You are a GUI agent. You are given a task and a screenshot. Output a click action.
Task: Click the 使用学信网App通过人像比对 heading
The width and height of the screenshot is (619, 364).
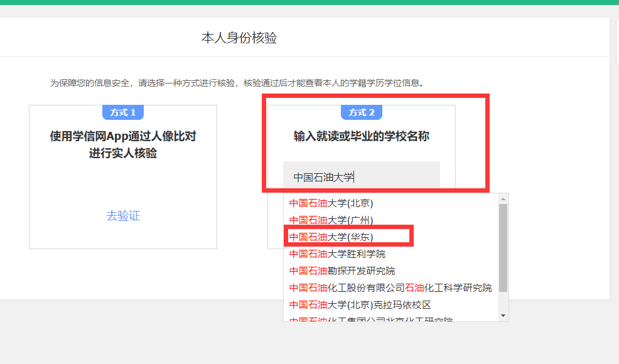tap(123, 136)
